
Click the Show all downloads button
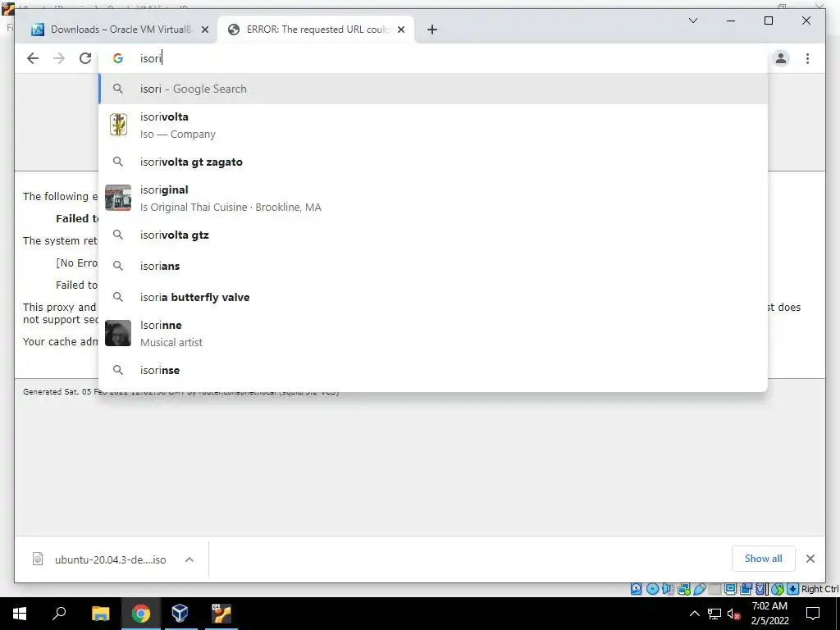[764, 559]
